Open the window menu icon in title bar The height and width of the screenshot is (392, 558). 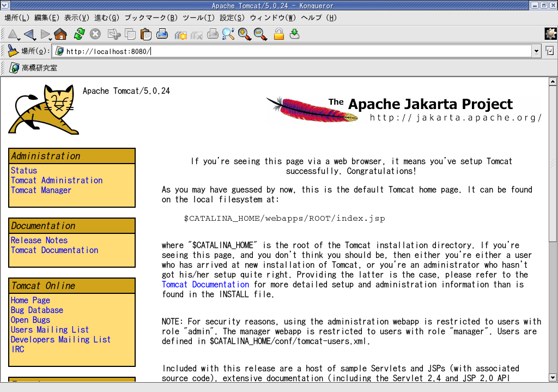4,5
